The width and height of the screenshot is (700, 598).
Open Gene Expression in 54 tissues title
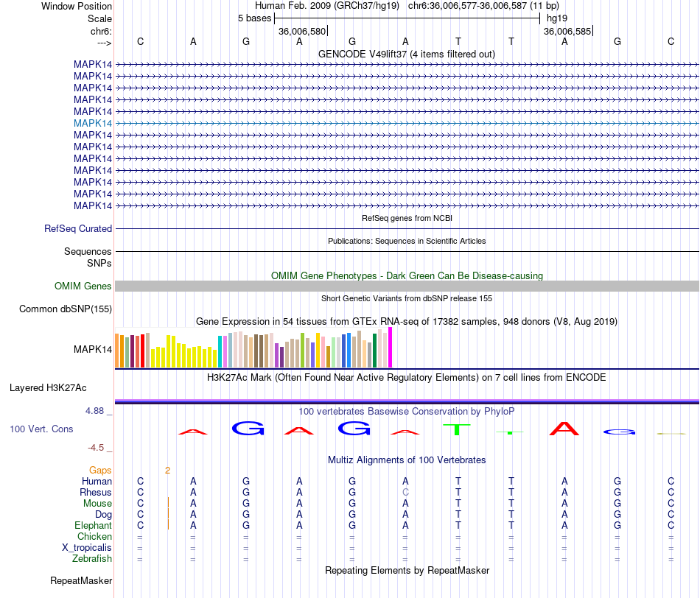coord(407,321)
